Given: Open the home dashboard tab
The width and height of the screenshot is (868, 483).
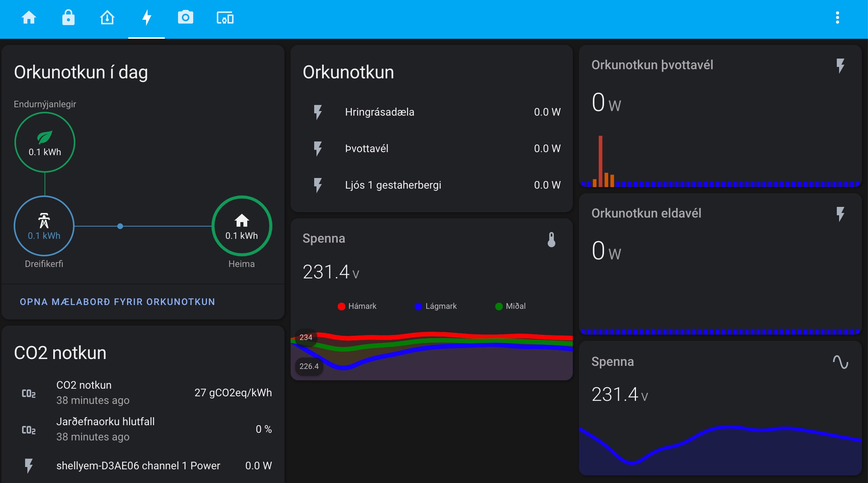Looking at the screenshot, I should point(29,18).
